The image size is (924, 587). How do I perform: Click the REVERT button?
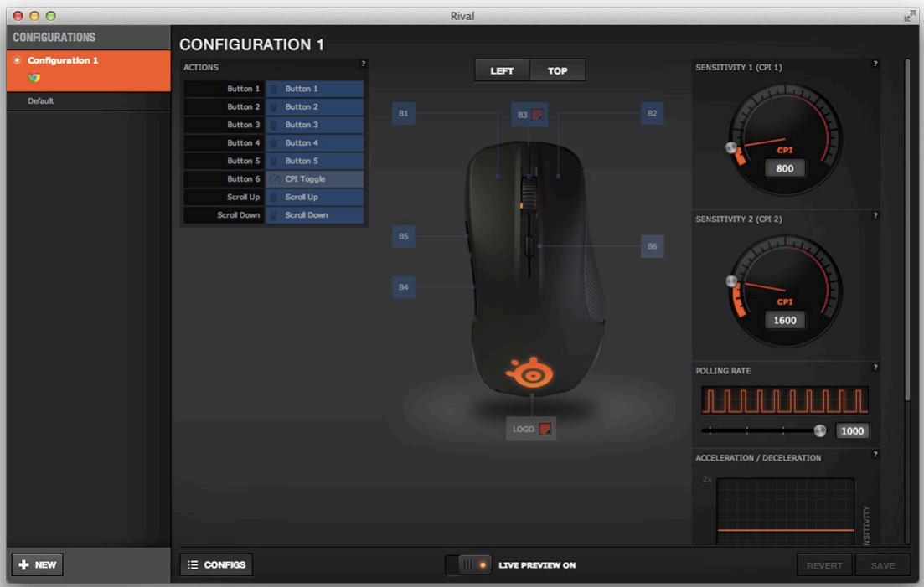[824, 566]
